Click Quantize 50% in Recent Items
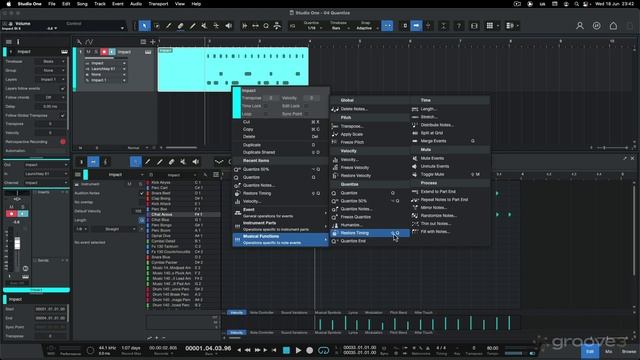640x360 pixels. point(281,169)
